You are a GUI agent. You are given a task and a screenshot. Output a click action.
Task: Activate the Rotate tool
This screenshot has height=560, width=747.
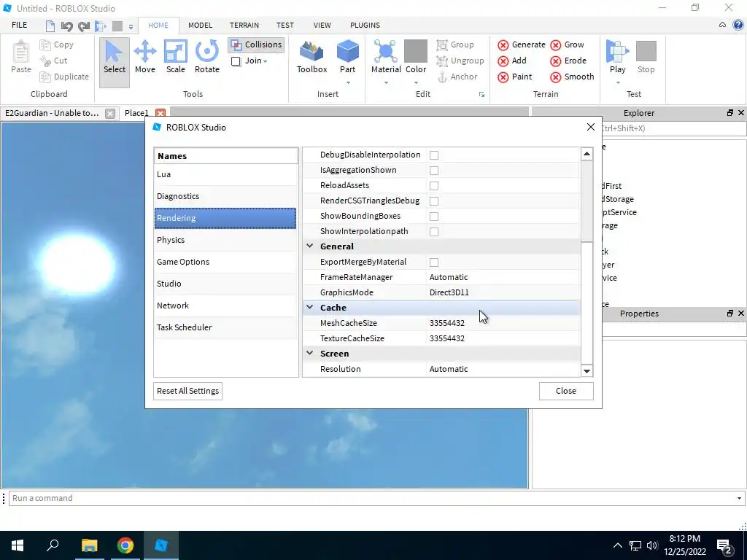pyautogui.click(x=206, y=57)
